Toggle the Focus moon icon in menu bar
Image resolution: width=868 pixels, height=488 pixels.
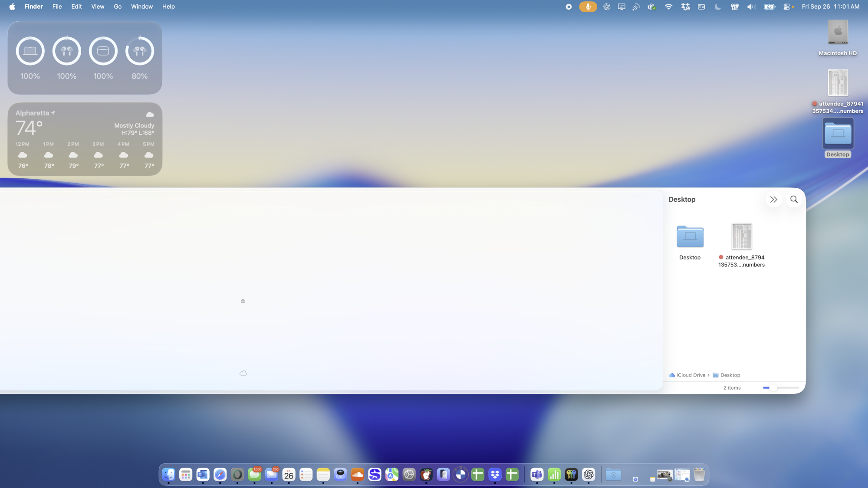click(718, 7)
